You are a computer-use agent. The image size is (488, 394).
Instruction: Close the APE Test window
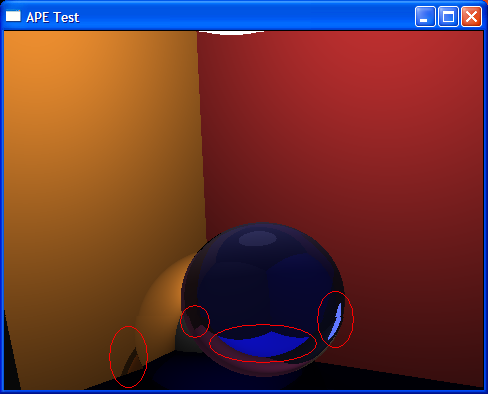point(471,16)
